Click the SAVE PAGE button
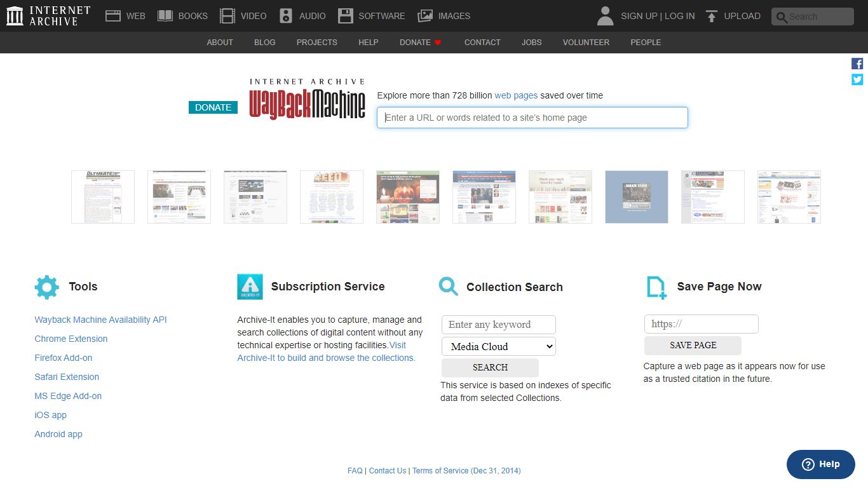The width and height of the screenshot is (868, 488). (693, 345)
